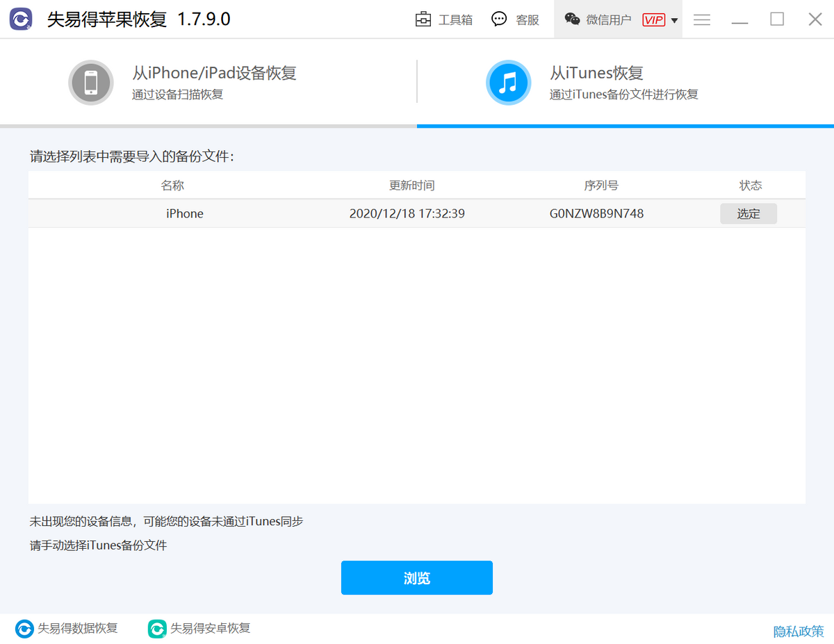Screen dimensions: 834x644
Task: Click the gray phone device icon
Action: coord(91,83)
